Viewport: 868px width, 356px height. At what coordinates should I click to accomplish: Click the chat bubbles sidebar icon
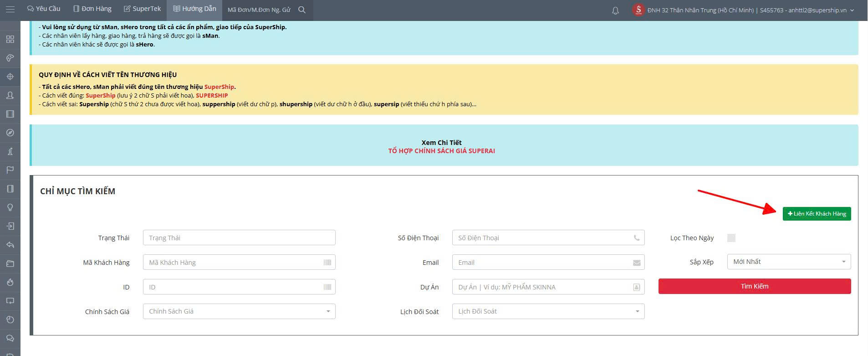click(10, 338)
